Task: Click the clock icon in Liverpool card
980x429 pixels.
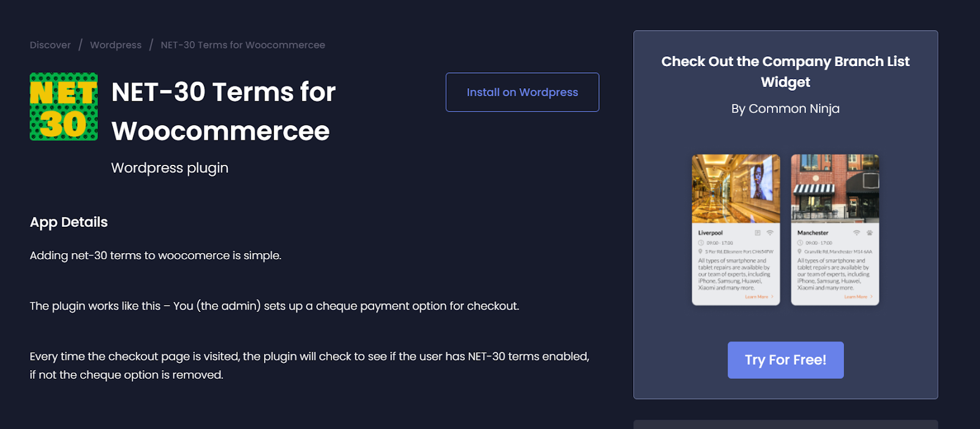Action: click(701, 243)
